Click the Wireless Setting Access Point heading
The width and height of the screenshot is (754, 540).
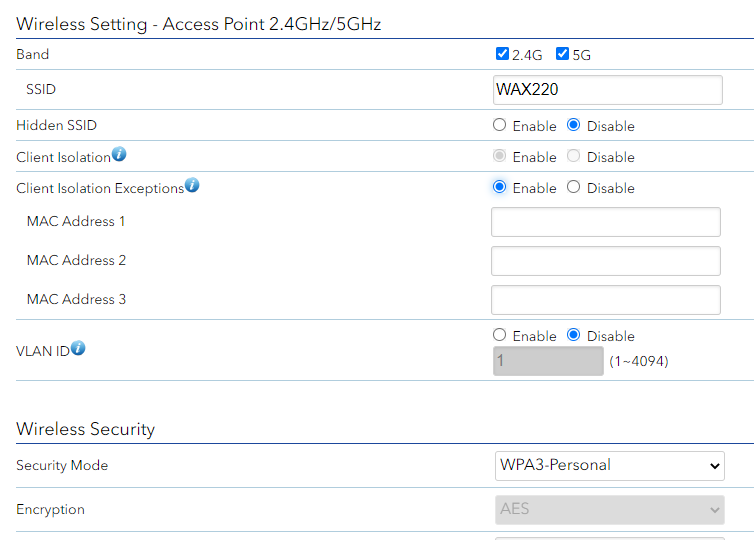(x=198, y=24)
